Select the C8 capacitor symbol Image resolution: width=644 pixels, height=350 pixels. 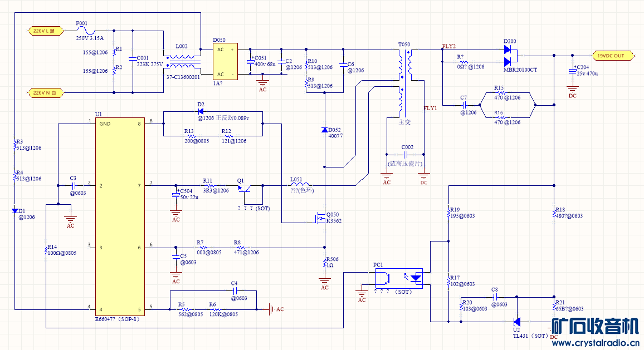click(x=495, y=297)
